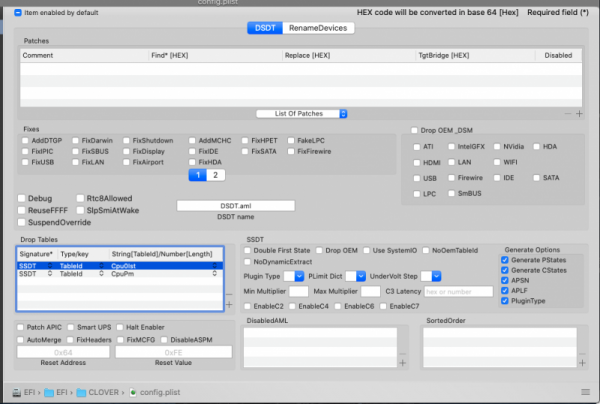Open the list menu icon at bottom right
The height and width of the screenshot is (404, 600).
tap(584, 391)
